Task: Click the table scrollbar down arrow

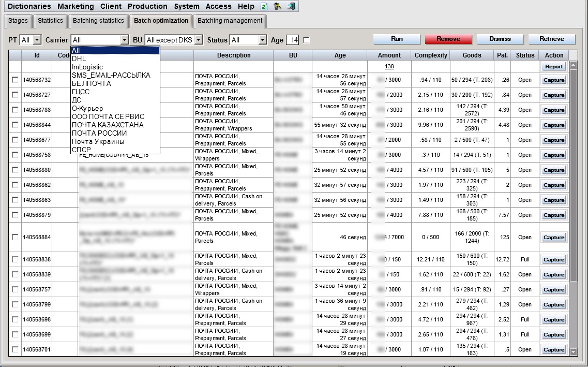Action: tap(574, 352)
